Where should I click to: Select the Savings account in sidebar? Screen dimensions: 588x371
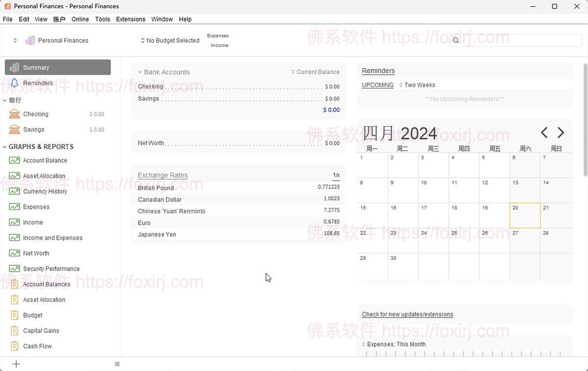coord(33,129)
